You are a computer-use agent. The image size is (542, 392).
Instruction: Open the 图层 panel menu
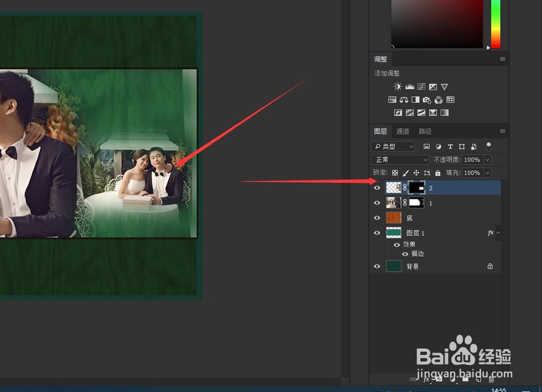502,131
